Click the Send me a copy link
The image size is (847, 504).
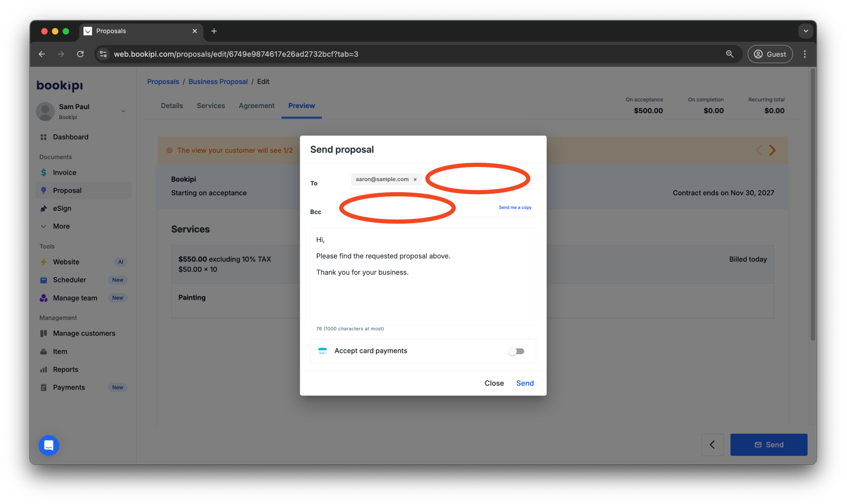click(x=515, y=207)
